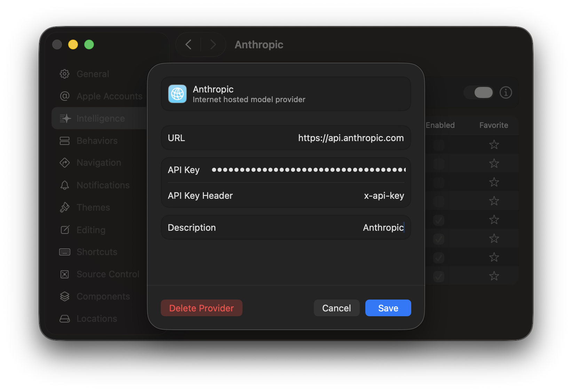Click the Delete Provider button
The width and height of the screenshot is (572, 392).
pyautogui.click(x=201, y=308)
